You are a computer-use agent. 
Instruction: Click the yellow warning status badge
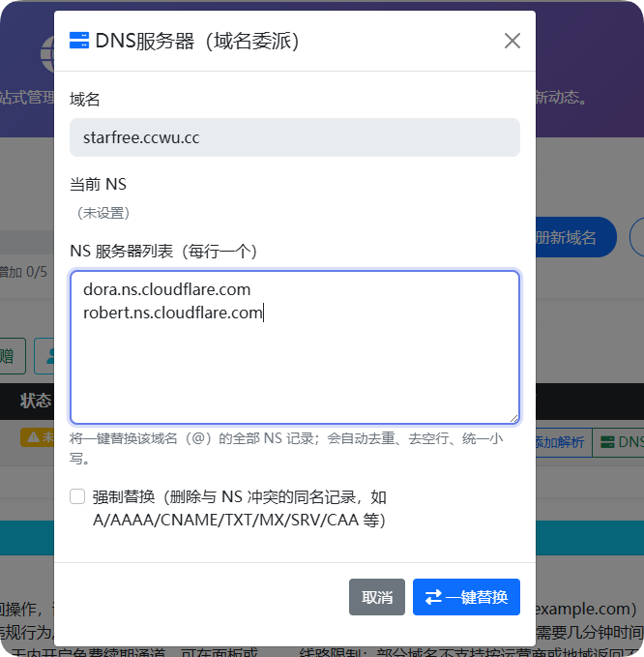point(38,437)
